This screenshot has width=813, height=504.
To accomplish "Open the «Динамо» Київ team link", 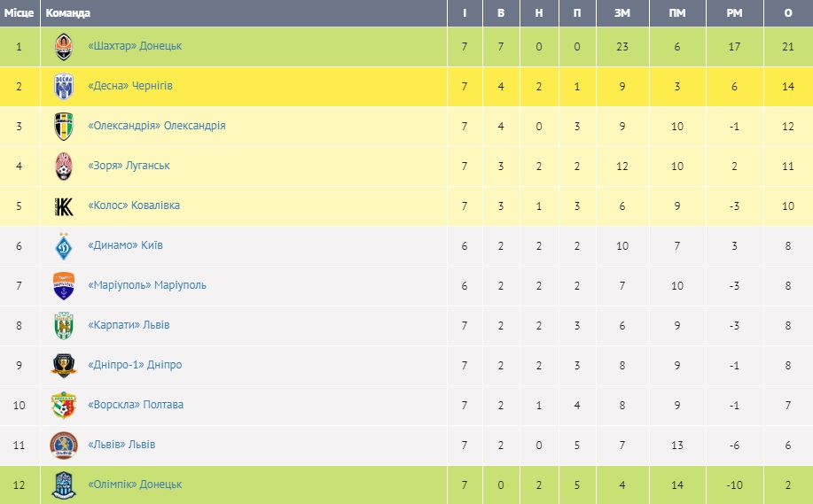I will click(125, 245).
